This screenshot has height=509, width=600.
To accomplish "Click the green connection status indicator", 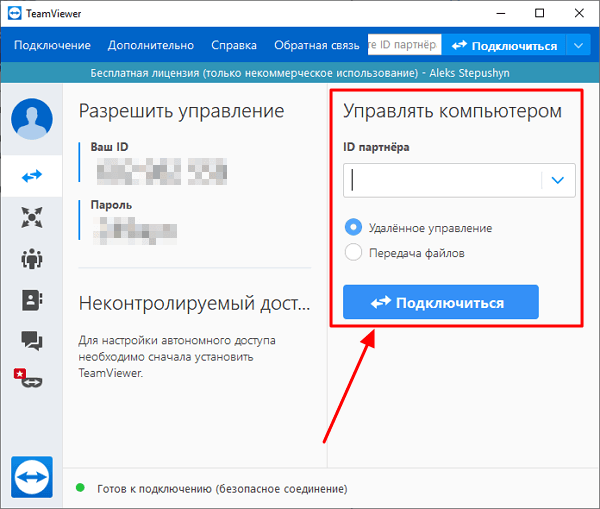I will click(80, 488).
